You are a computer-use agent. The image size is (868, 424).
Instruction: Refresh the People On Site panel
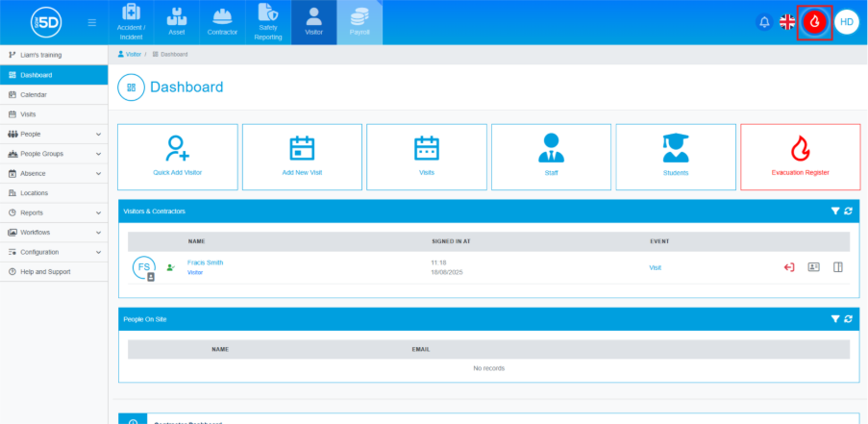(849, 319)
